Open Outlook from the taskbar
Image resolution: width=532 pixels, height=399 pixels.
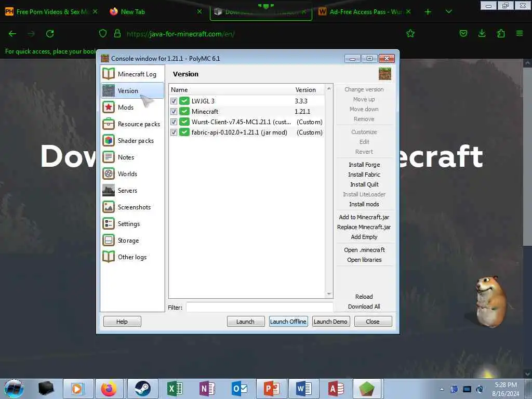point(240,389)
